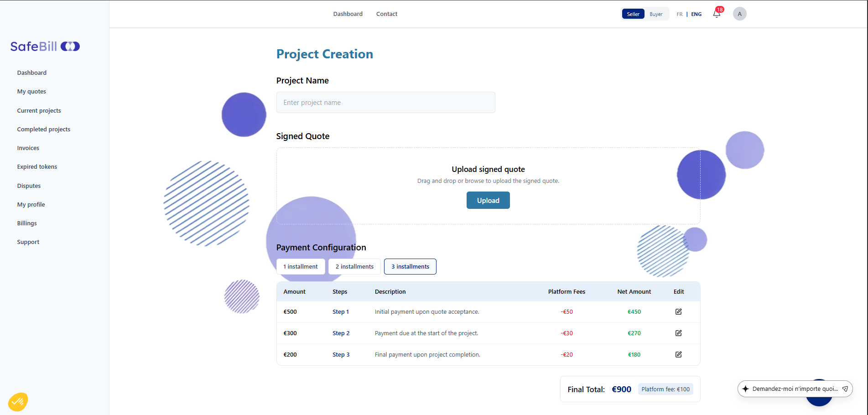
Task: Click the €300 amount cell
Action: (x=290, y=333)
